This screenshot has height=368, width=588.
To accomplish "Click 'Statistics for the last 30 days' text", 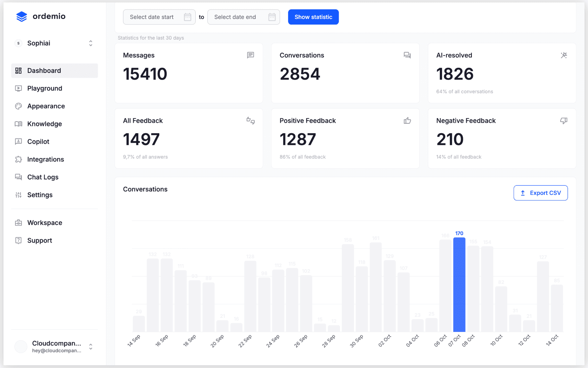I will click(151, 38).
